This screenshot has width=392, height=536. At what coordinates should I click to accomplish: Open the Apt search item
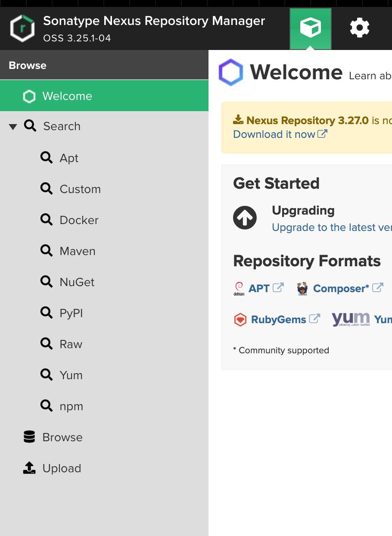click(x=69, y=158)
